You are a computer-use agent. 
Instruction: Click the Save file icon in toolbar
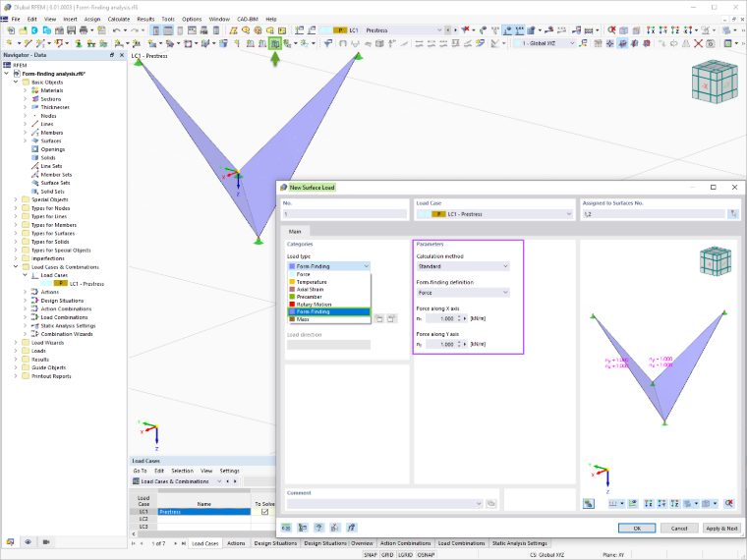point(71,30)
